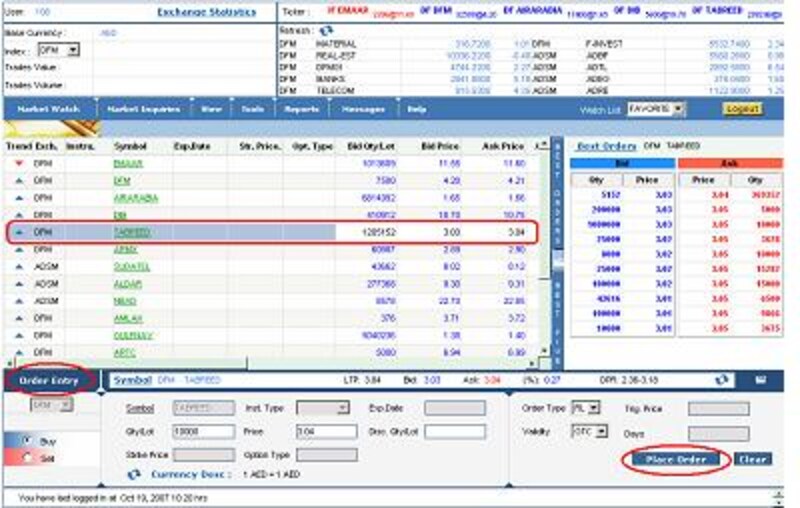The width and height of the screenshot is (800, 508).
Task: Click the Logout button
Action: (743, 108)
